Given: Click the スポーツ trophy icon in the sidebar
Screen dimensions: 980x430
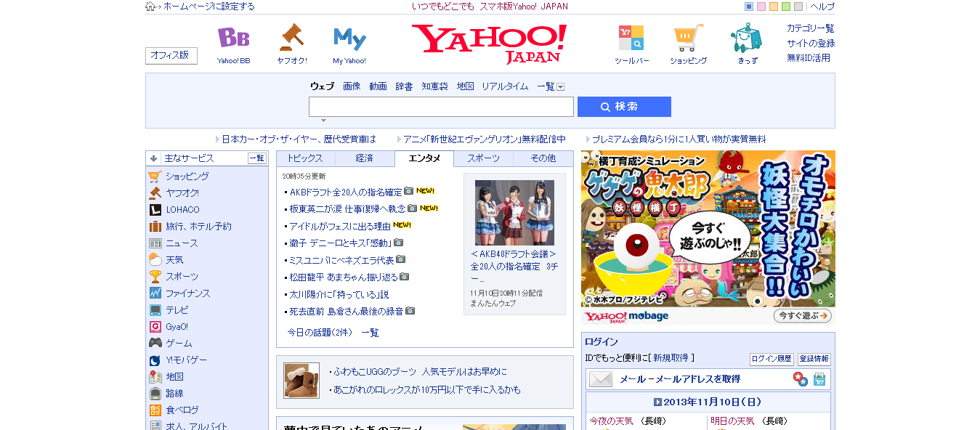Looking at the screenshot, I should [155, 277].
